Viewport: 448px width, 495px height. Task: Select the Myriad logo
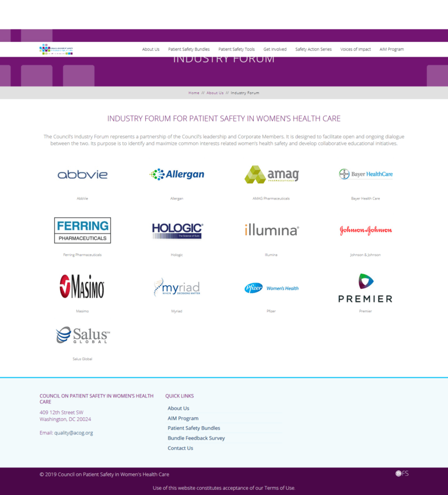177,287
